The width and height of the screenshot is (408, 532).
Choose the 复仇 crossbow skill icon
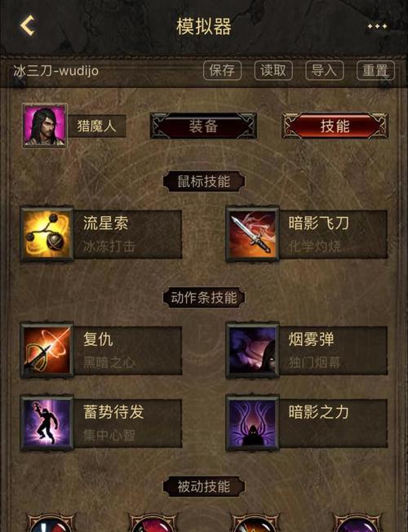(x=47, y=350)
